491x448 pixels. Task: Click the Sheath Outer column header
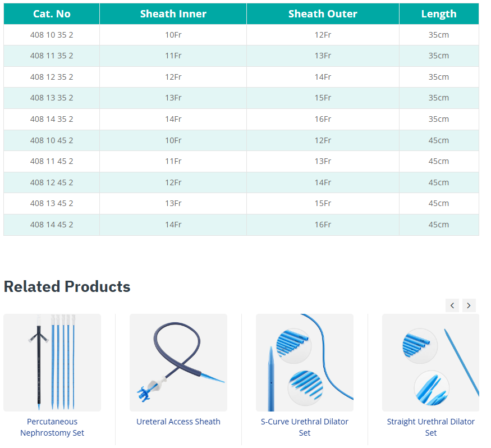323,14
